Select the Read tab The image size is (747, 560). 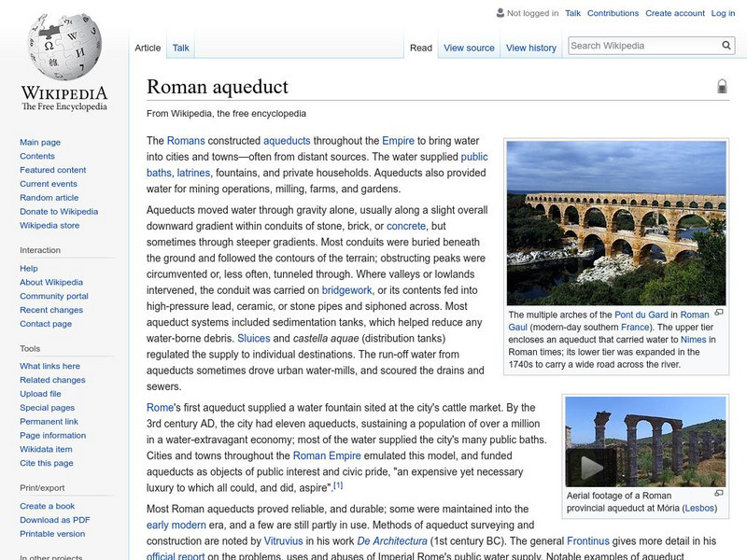(421, 48)
